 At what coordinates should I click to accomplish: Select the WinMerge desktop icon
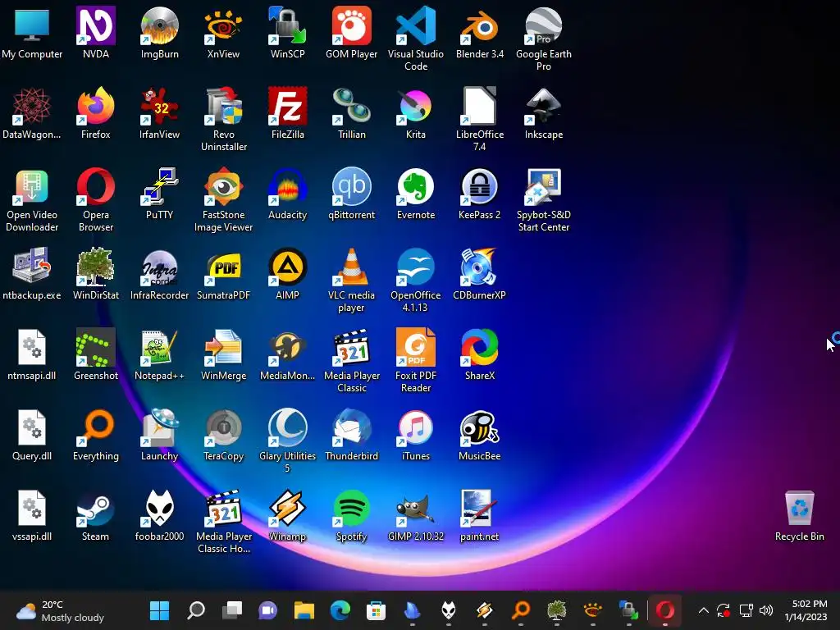point(223,347)
